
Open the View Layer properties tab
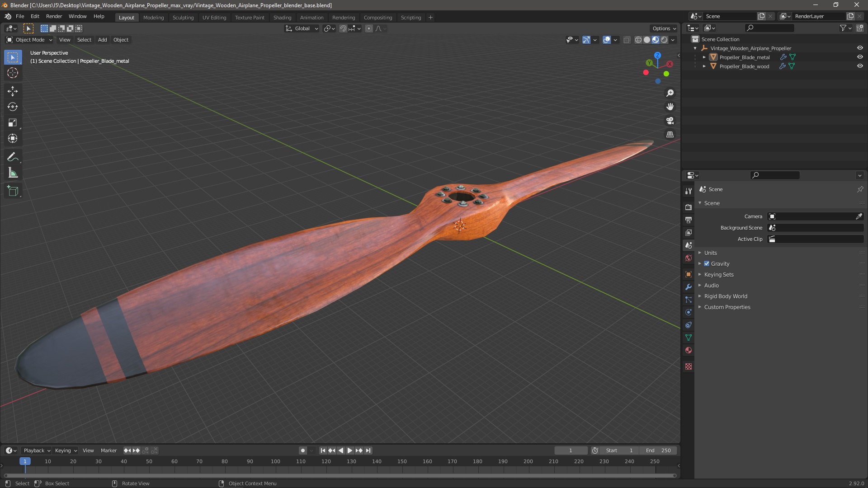[x=688, y=232]
